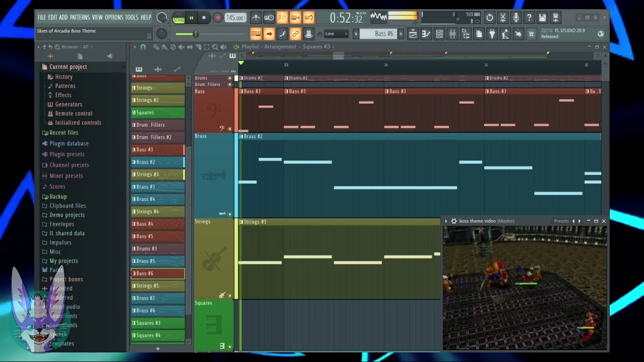The width and height of the screenshot is (644, 362).
Task: Mute the Brass playlist track
Action: [x=230, y=214]
